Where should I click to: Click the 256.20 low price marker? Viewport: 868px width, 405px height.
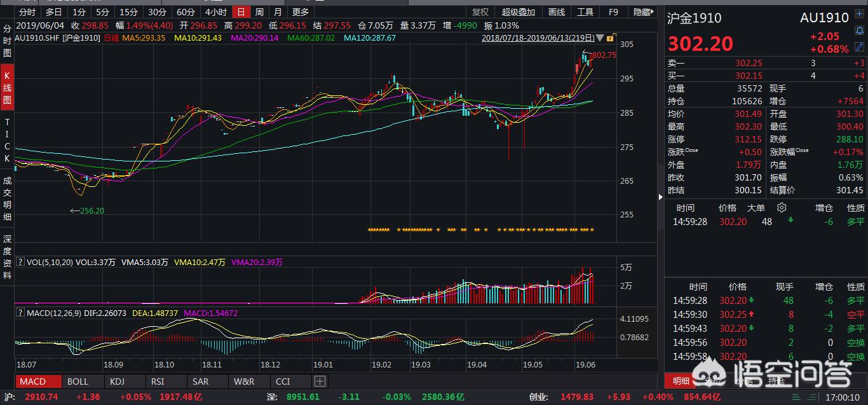point(87,210)
